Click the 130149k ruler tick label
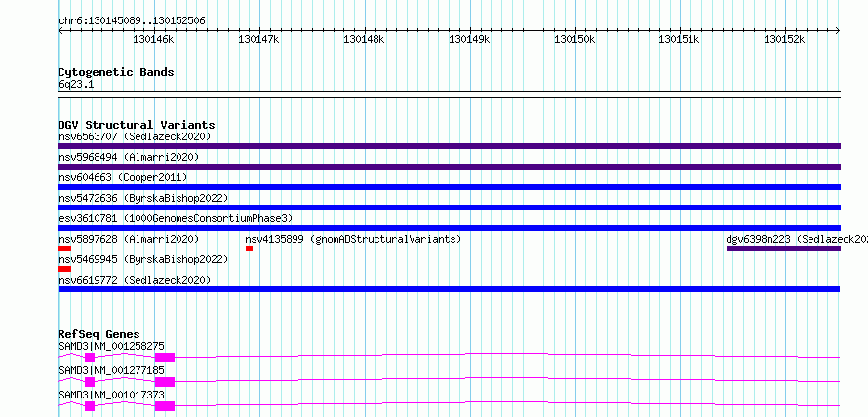This screenshot has width=868, height=417. click(x=469, y=39)
